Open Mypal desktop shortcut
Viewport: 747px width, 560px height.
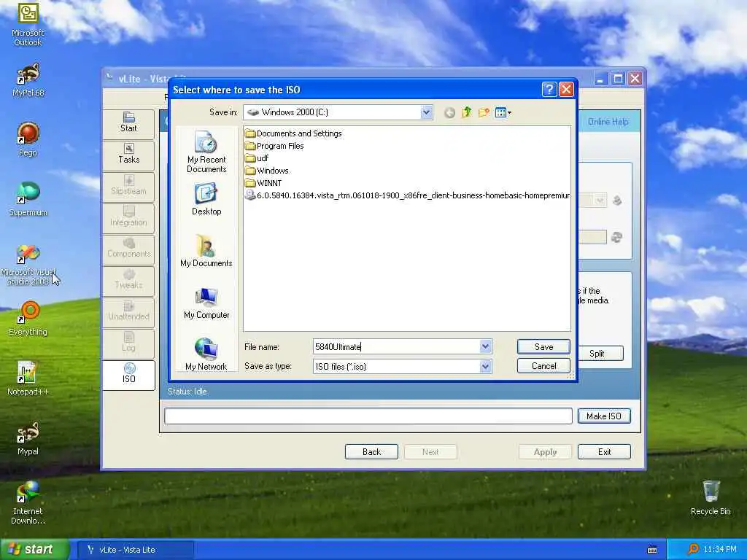[28, 438]
